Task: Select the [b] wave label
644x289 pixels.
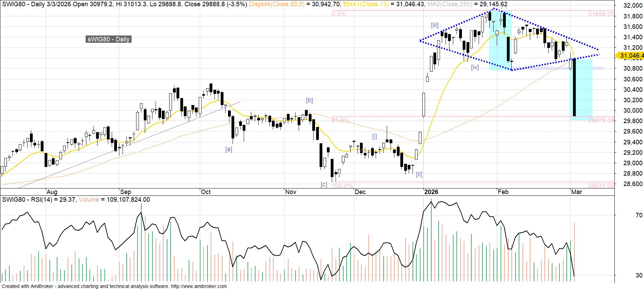Action: (x=309, y=100)
